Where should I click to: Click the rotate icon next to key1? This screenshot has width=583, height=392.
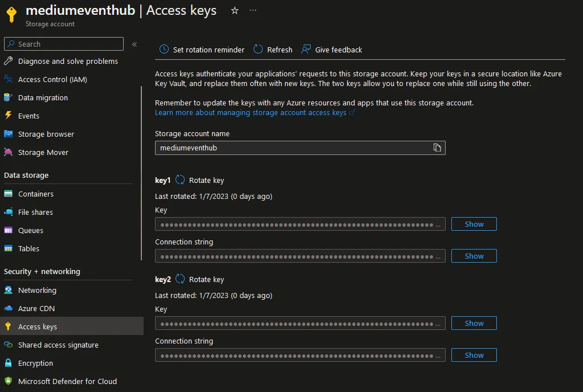tap(180, 180)
